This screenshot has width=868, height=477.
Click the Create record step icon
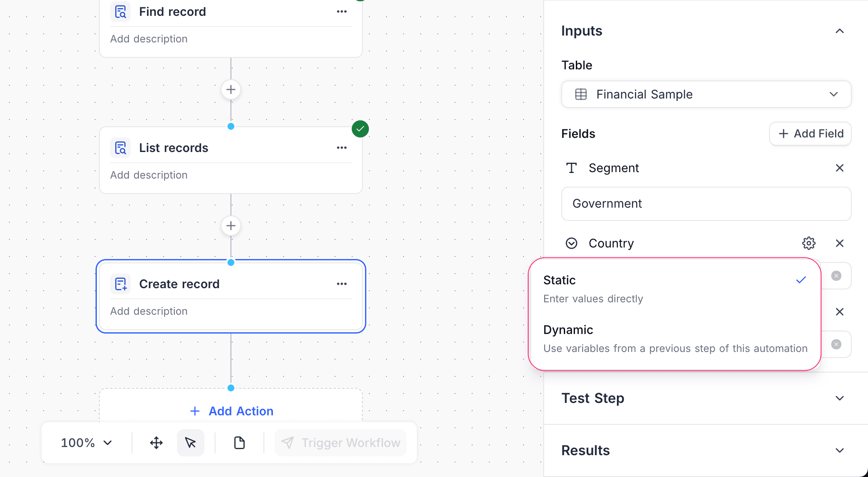point(120,283)
